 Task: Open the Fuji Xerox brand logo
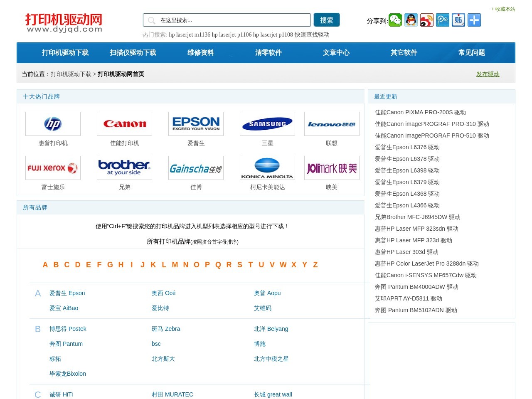click(x=53, y=168)
